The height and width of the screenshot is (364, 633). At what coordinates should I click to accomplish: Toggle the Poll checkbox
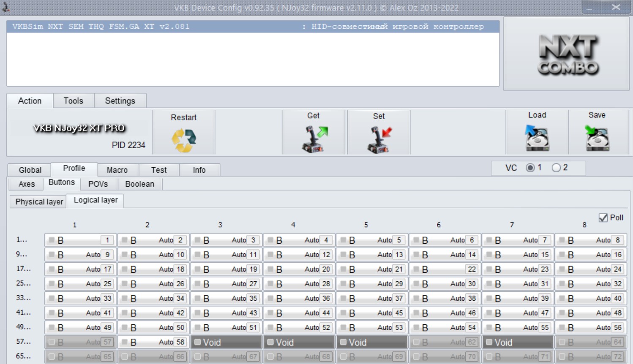(603, 218)
